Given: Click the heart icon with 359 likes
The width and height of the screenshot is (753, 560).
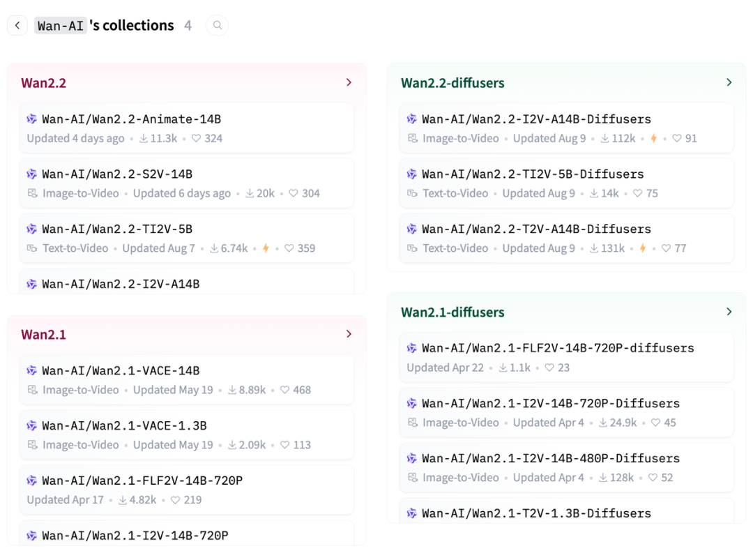Looking at the screenshot, I should (x=289, y=248).
